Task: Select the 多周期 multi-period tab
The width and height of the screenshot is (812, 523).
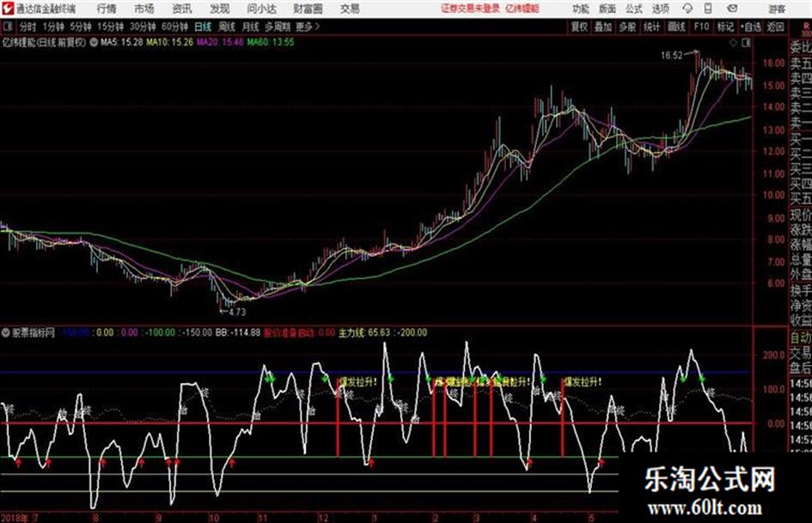Action: 278,27
